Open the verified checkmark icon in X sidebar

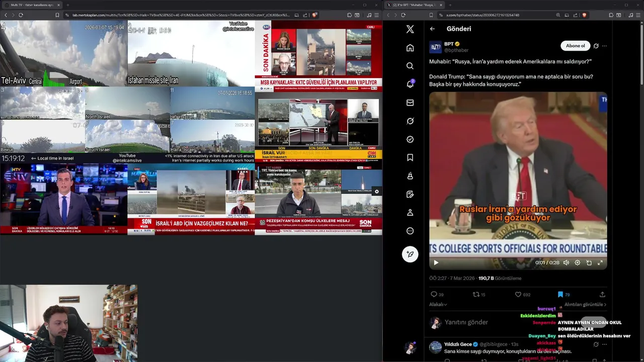point(410,139)
